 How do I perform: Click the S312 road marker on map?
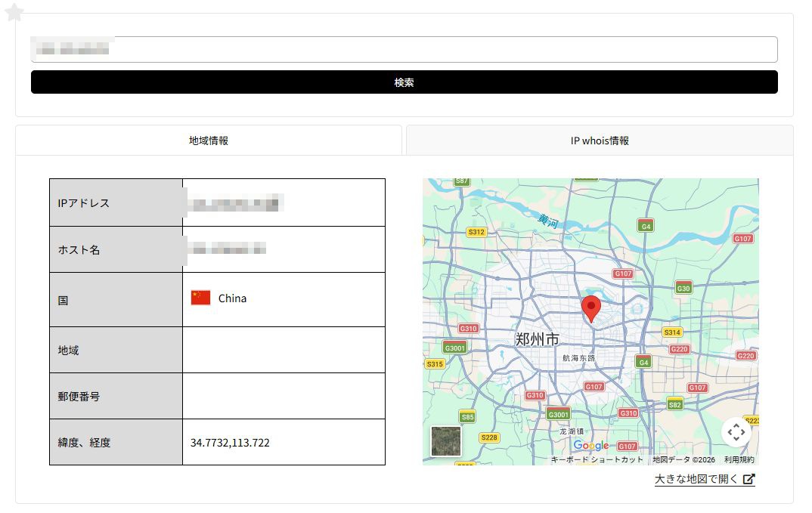[x=476, y=232]
